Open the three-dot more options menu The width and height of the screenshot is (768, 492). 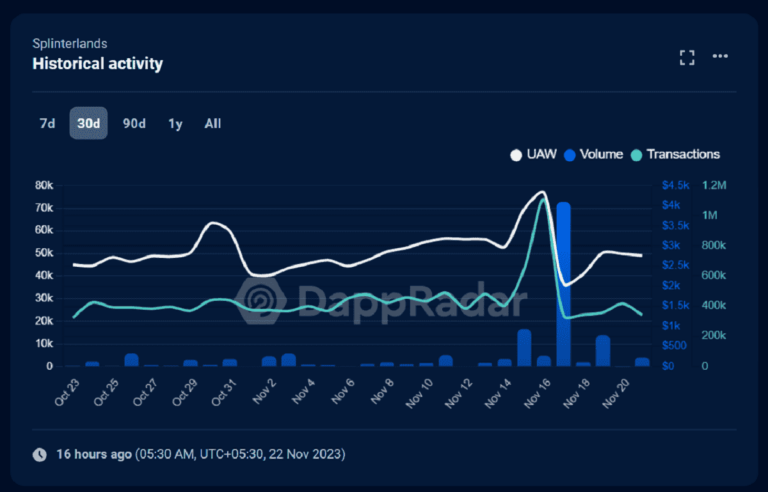coord(720,57)
